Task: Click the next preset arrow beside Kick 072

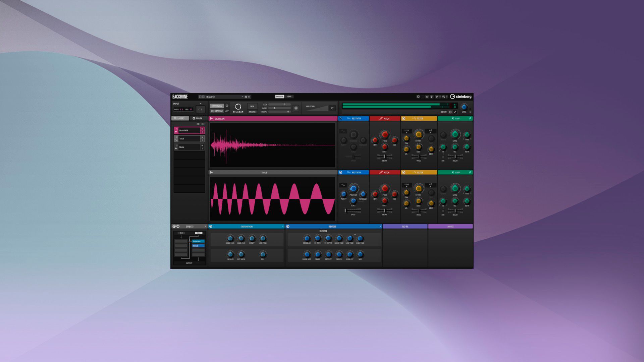Action: click(203, 97)
